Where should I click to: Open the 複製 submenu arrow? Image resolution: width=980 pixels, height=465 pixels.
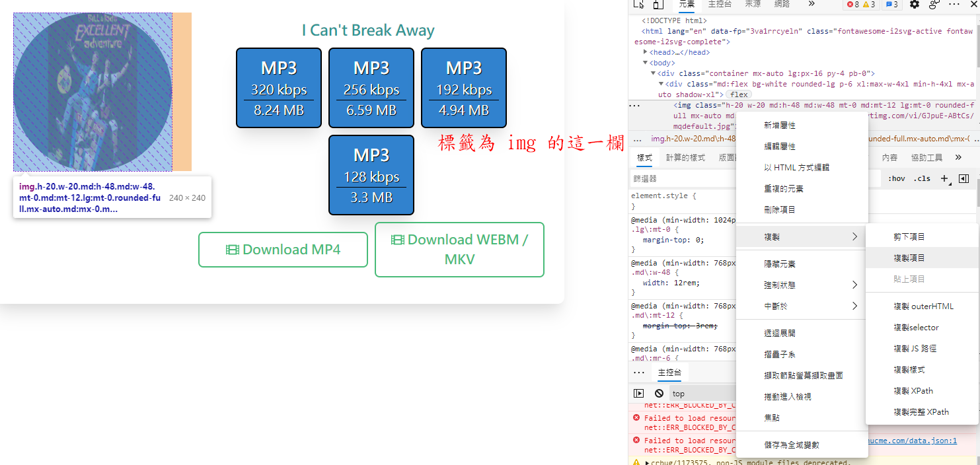(854, 236)
